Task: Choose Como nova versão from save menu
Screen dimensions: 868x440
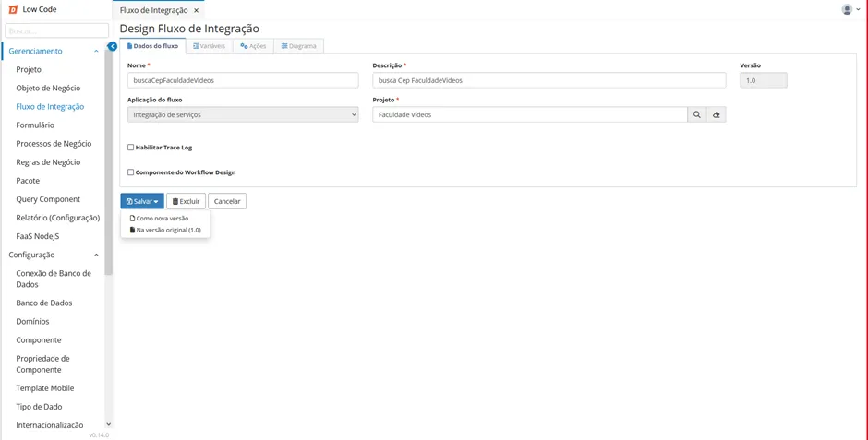Action: (160, 219)
